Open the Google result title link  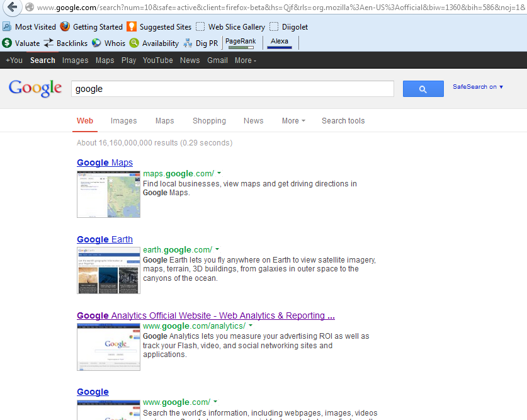(x=93, y=392)
